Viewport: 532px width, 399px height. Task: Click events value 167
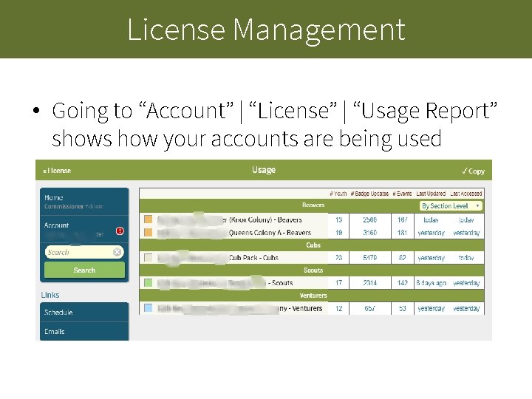[403, 220]
